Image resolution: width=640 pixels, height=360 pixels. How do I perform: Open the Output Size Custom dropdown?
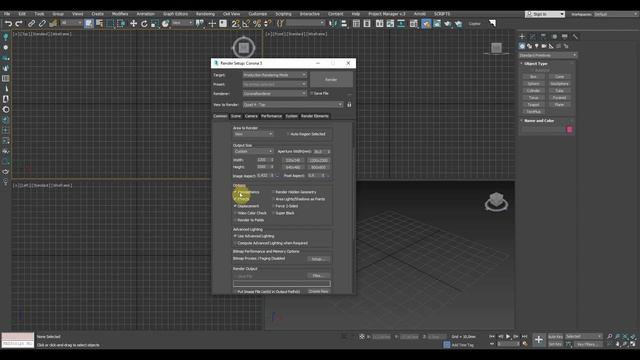253,151
